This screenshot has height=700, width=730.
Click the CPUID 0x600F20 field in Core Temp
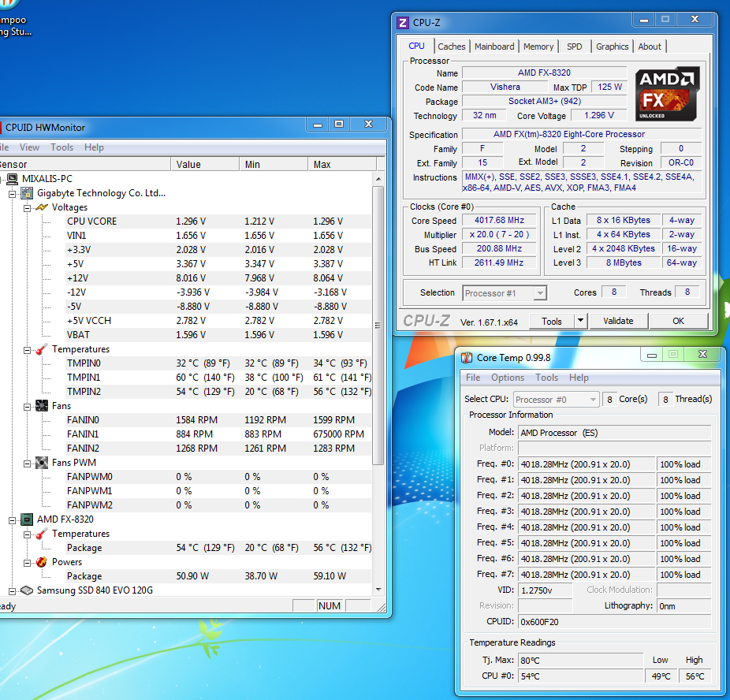click(x=615, y=622)
